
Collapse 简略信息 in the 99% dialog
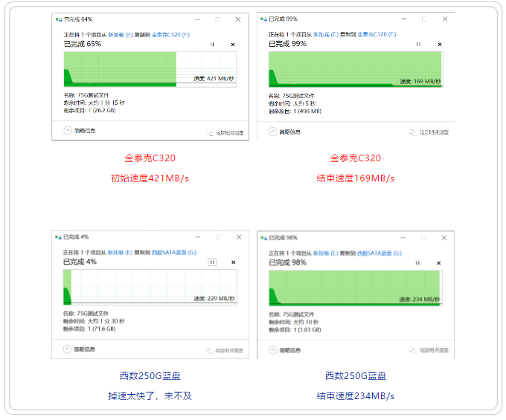click(x=273, y=132)
